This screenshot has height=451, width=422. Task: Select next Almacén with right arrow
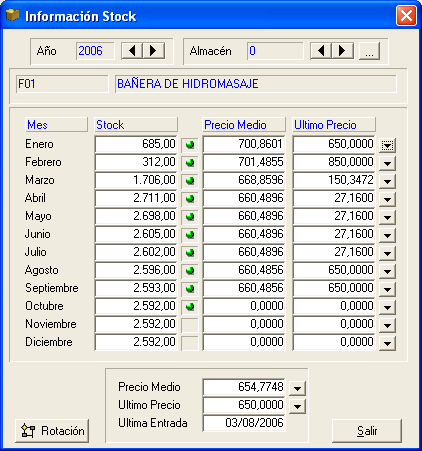tap(342, 51)
